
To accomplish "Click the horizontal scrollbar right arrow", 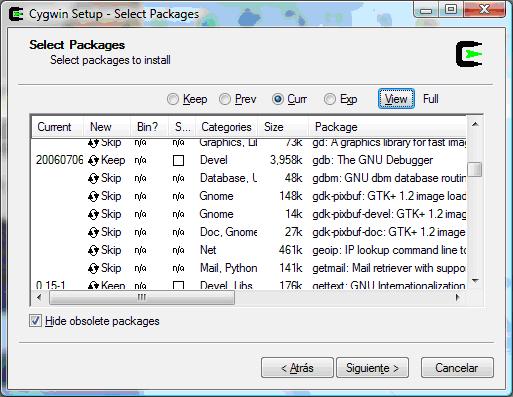I will (x=458, y=297).
